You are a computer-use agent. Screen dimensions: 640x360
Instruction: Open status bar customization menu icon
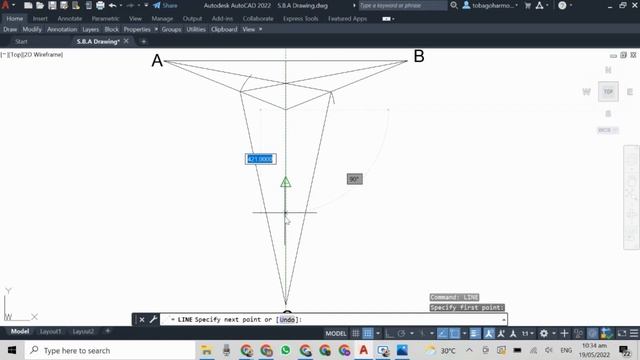[x=634, y=333]
